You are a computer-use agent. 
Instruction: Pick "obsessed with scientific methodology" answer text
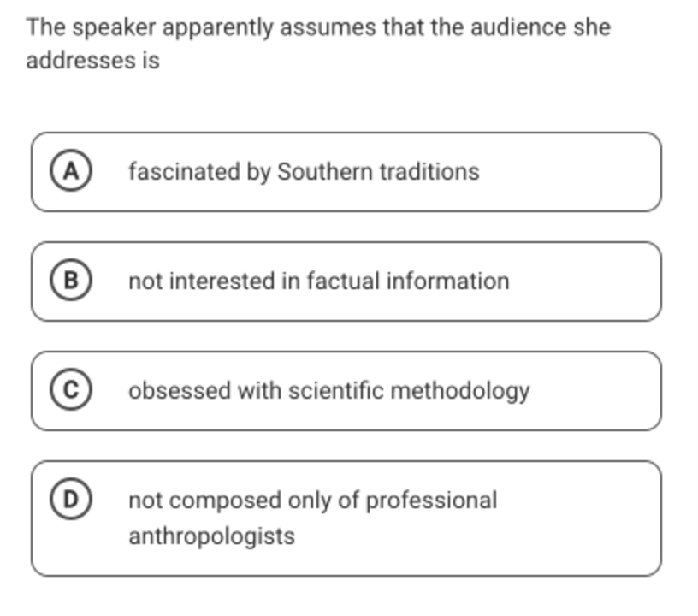[329, 391]
